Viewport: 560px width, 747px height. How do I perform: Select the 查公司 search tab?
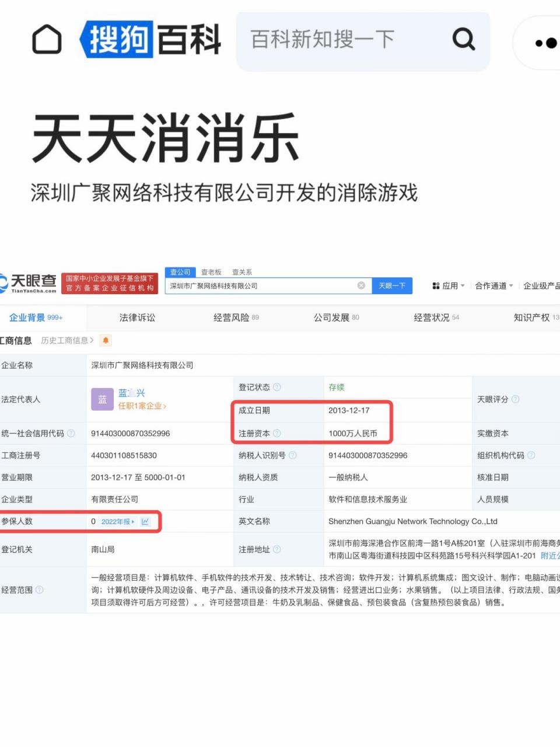[180, 272]
